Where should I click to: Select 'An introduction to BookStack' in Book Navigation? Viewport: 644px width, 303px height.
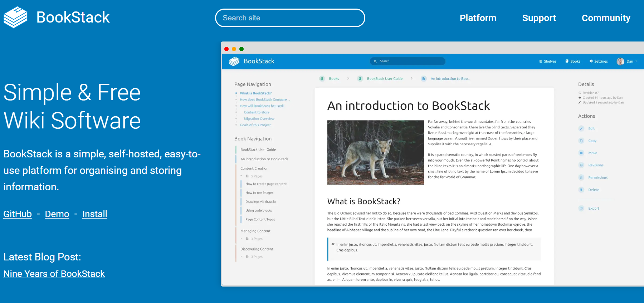click(264, 159)
